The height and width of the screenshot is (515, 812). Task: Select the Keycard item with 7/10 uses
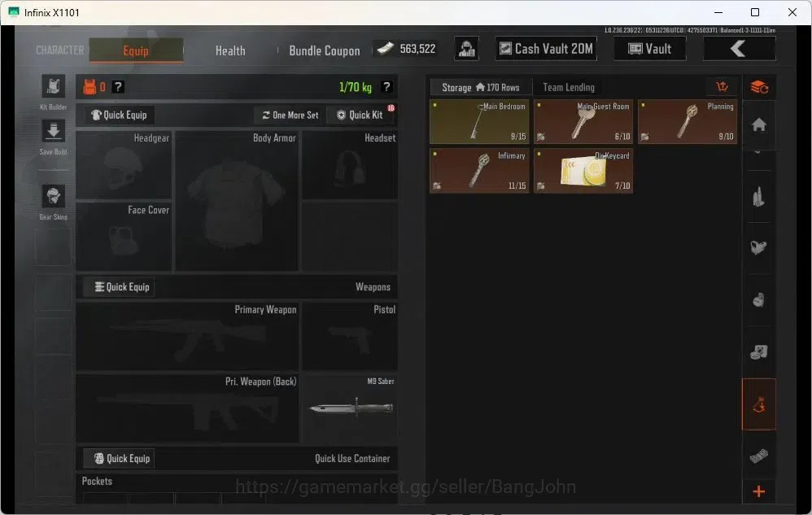point(583,171)
